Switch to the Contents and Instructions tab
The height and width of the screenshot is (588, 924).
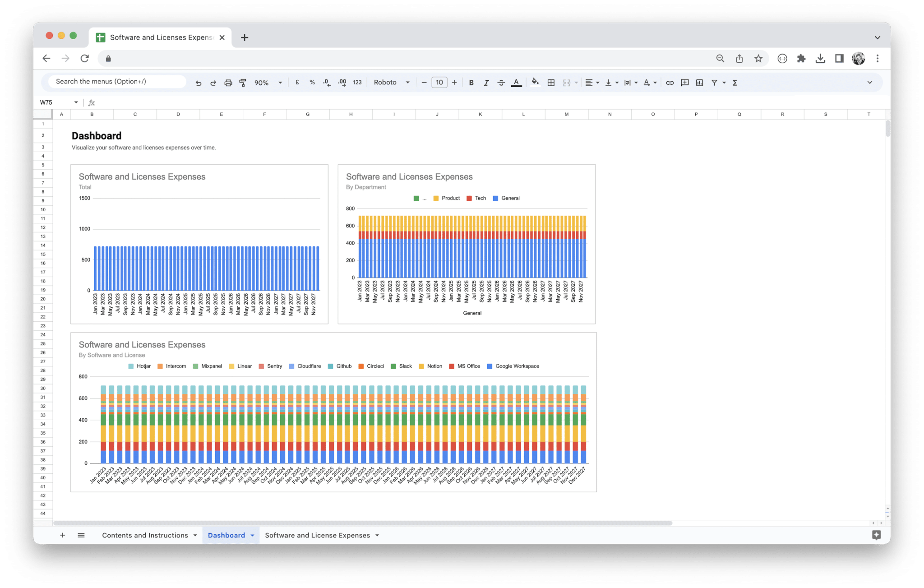point(145,535)
